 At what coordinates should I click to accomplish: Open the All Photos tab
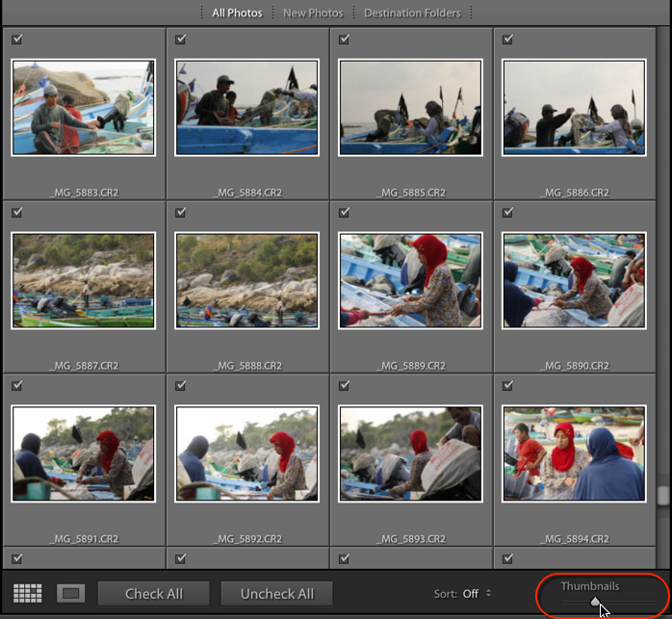point(237,13)
